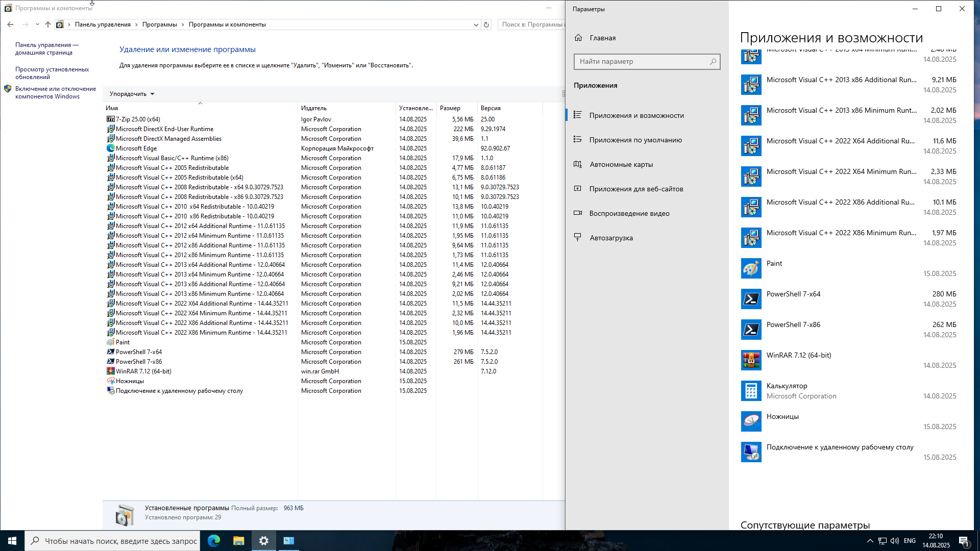
Task: Sort programs by the Версия column
Action: click(510, 108)
